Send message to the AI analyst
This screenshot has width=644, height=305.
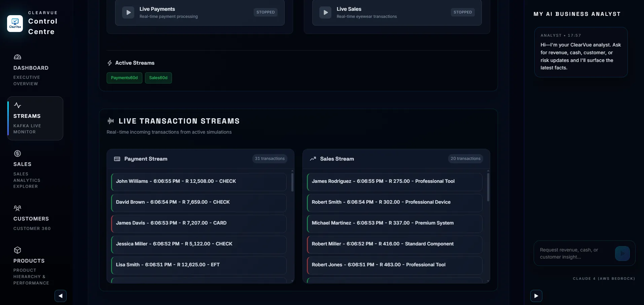(622, 253)
